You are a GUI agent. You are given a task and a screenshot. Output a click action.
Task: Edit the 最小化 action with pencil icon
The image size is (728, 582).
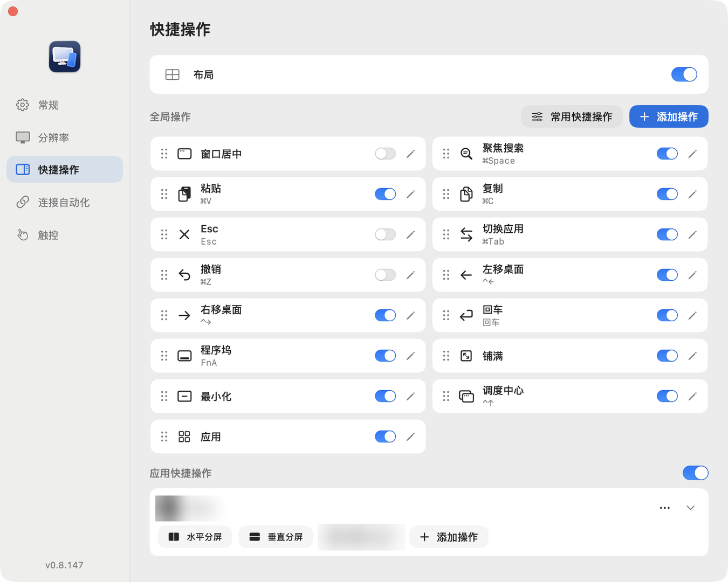(410, 396)
